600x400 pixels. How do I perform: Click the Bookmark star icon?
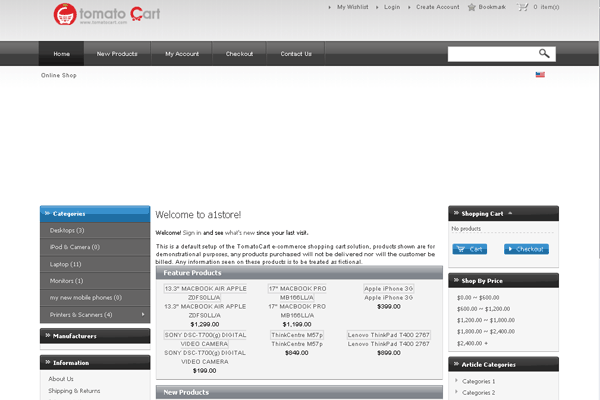(471, 7)
